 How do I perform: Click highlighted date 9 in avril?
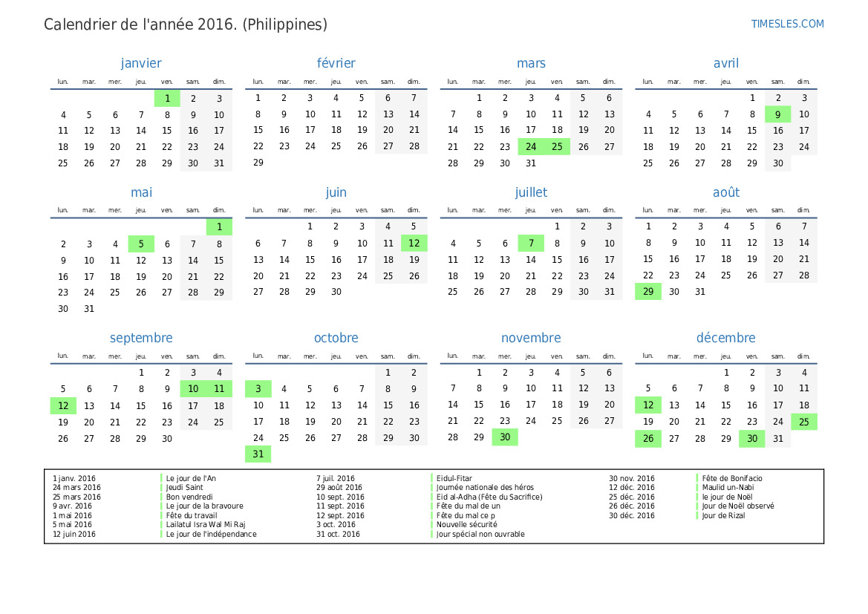coord(777,114)
